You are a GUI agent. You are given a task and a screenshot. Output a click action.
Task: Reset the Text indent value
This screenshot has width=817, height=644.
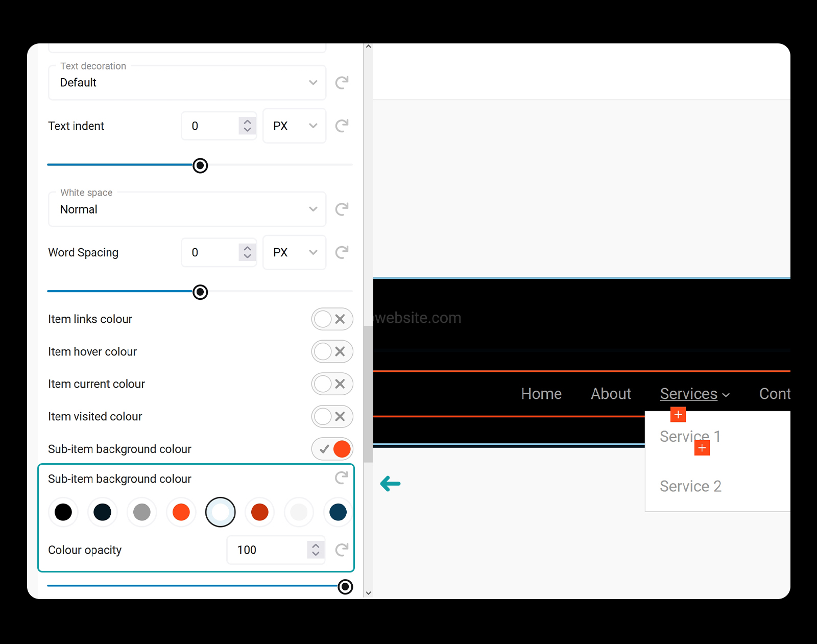(342, 126)
